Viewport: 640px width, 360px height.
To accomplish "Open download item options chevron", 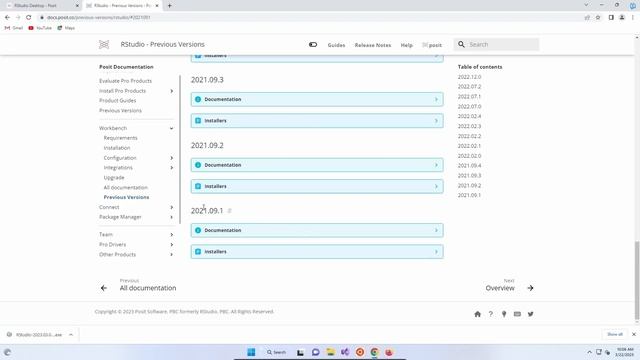I will (71, 335).
